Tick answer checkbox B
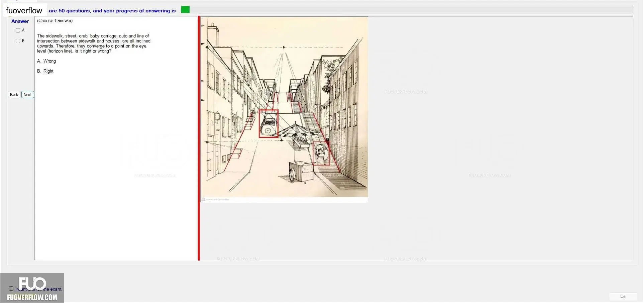 click(x=18, y=41)
